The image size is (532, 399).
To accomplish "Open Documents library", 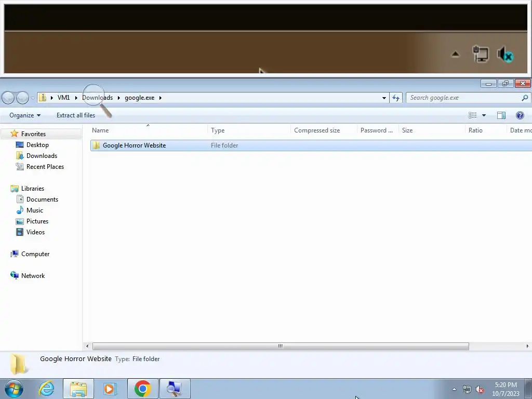I will point(42,199).
